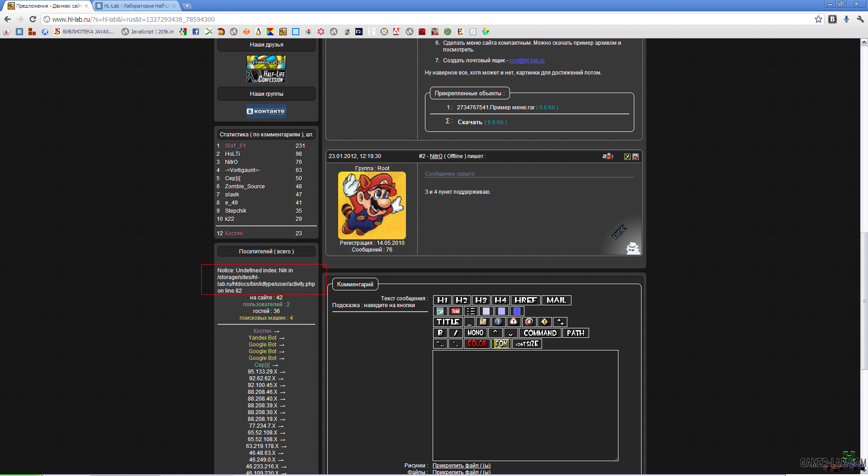This screenshot has height=476, width=868.
Task: Insert a MAIL tag
Action: pos(557,300)
